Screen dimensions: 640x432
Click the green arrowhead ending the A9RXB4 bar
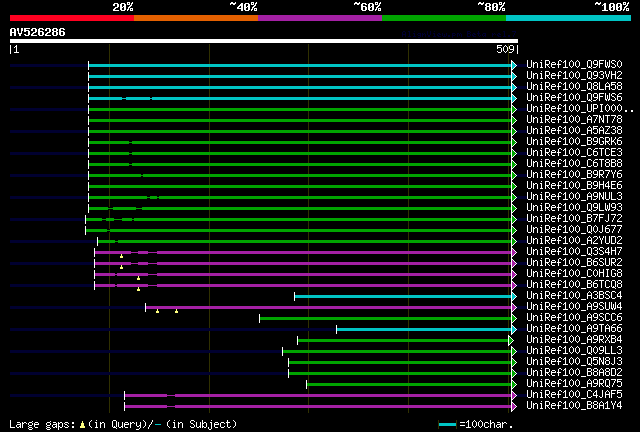coord(511,341)
